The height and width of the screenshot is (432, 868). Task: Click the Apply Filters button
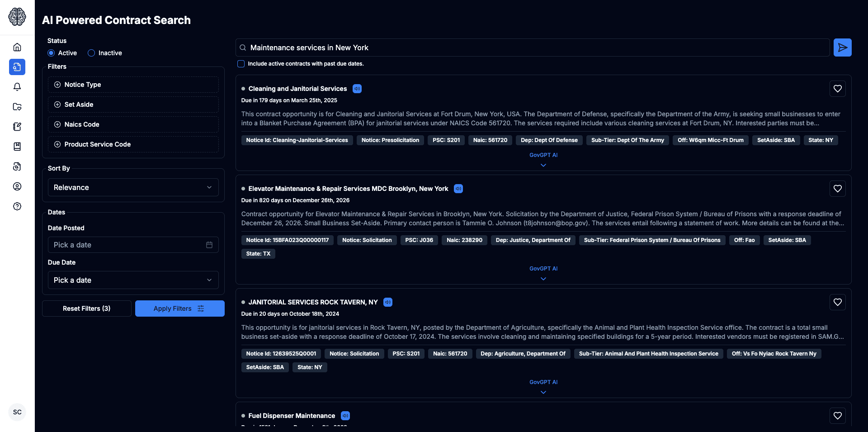coord(180,309)
